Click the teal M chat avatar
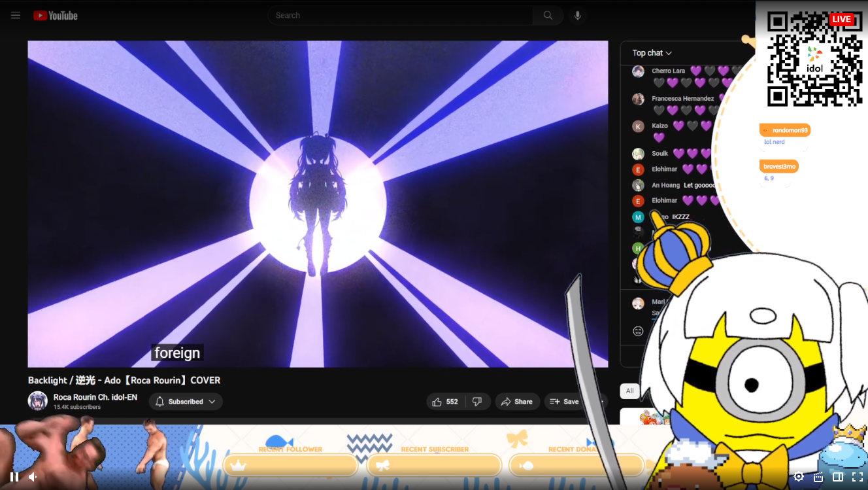Image resolution: width=868 pixels, height=490 pixels. (x=639, y=217)
